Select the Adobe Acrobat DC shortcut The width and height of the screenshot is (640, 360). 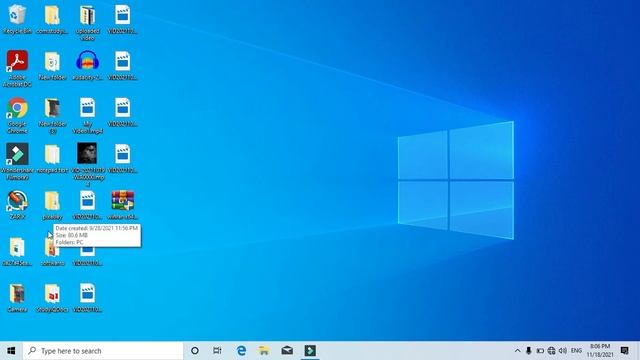tap(17, 68)
